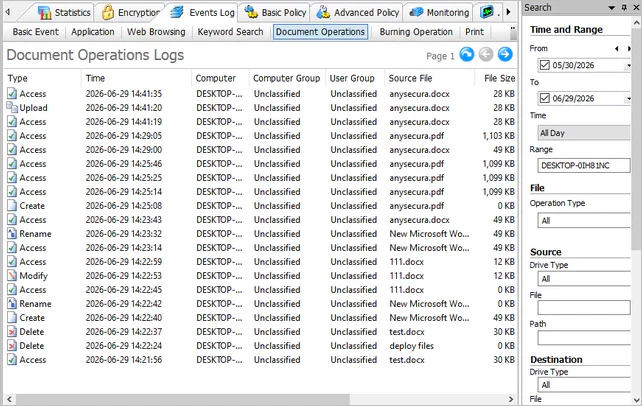642x406 pixels.
Task: Select the Events Log tab
Action: (202, 12)
